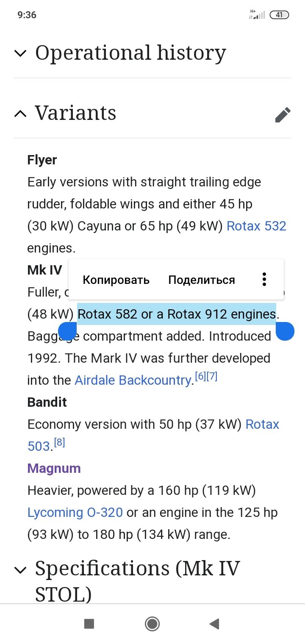Tap the visited Magnum link
Screen dimensions: 305x644
(54, 468)
